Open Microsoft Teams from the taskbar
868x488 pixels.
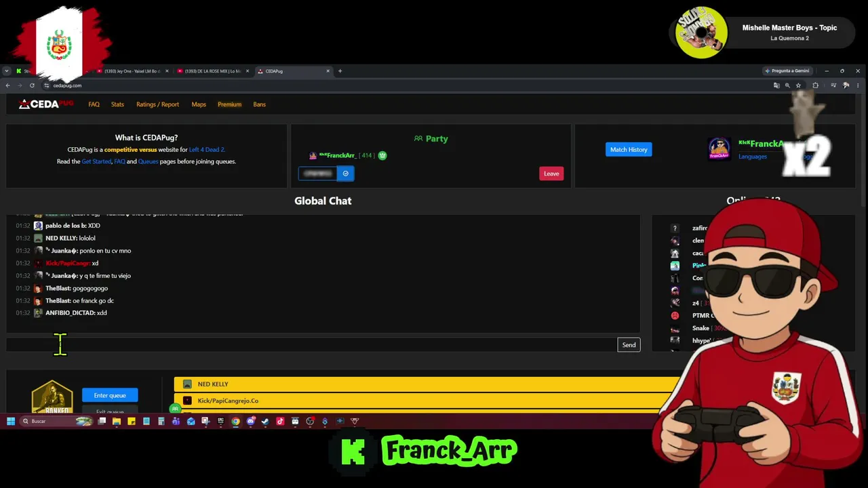[176, 422]
